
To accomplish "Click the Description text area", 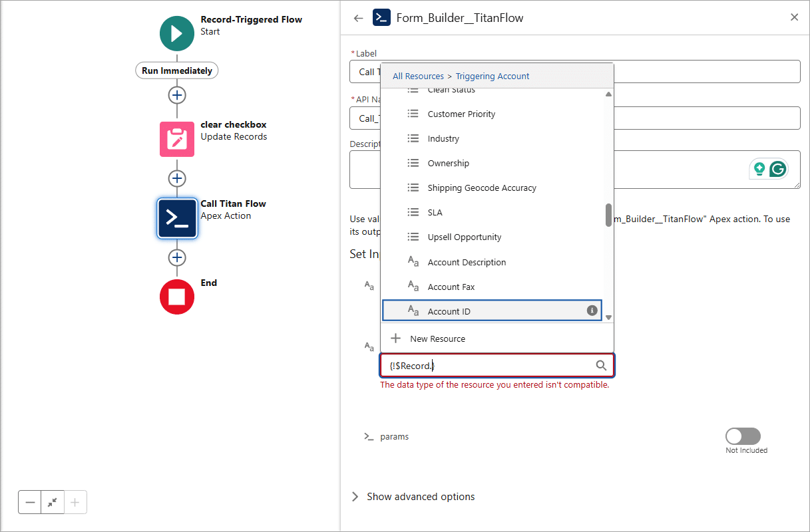I will point(575,169).
